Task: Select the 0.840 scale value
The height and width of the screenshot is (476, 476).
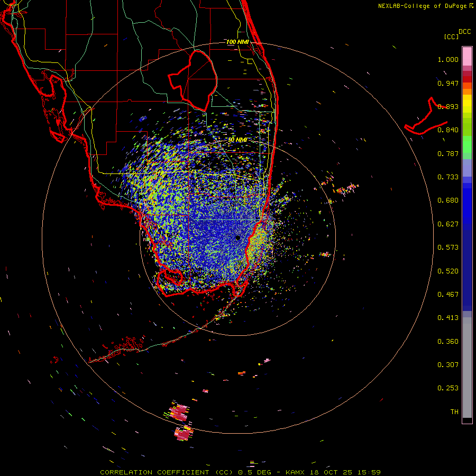Action: (448, 130)
